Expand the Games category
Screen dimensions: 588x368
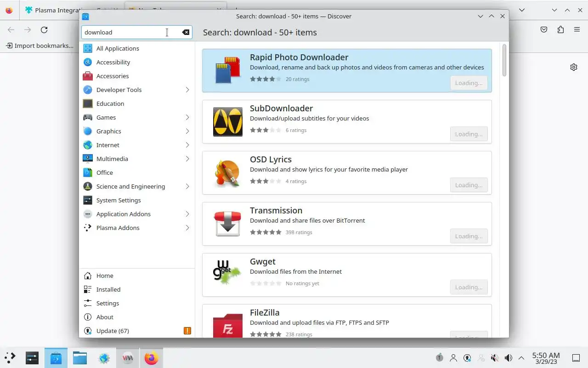click(x=187, y=117)
